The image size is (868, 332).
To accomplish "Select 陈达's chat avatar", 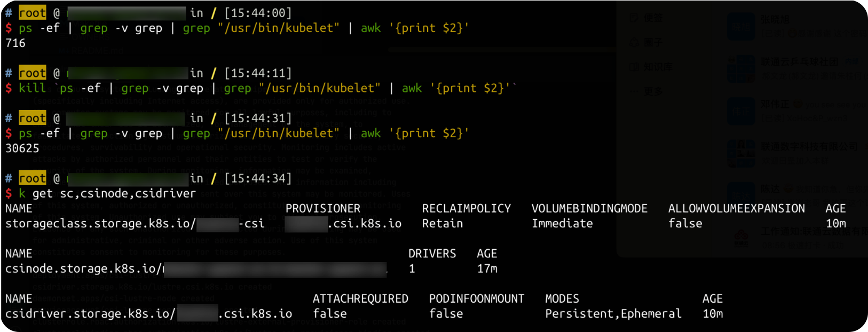I will [741, 195].
